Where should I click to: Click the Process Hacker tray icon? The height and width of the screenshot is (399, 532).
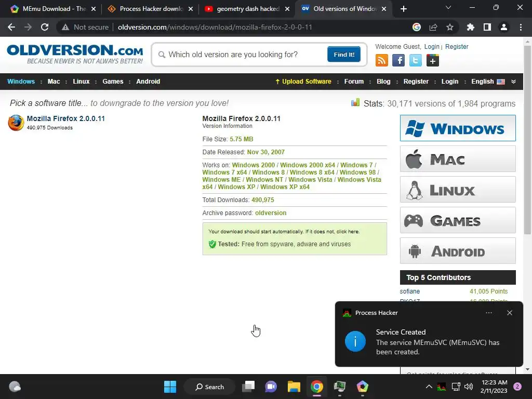442,387
